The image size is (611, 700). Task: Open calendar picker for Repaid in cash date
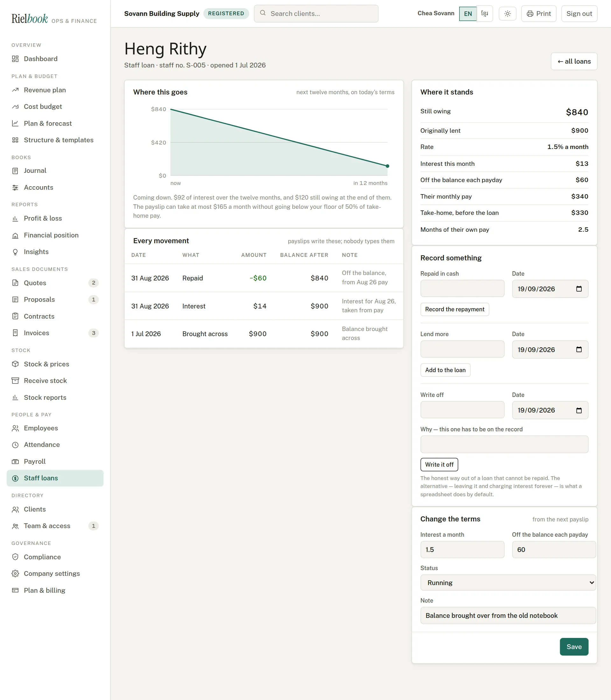pos(579,289)
